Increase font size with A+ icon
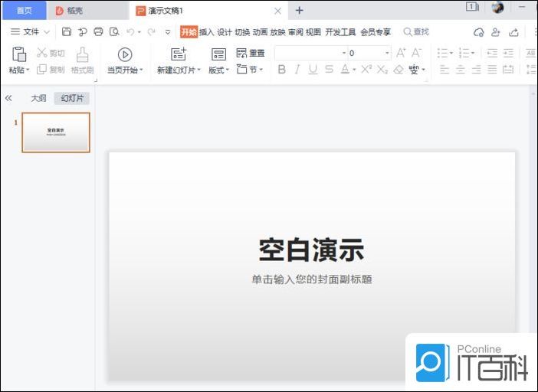This screenshot has height=392, width=538. (401, 53)
